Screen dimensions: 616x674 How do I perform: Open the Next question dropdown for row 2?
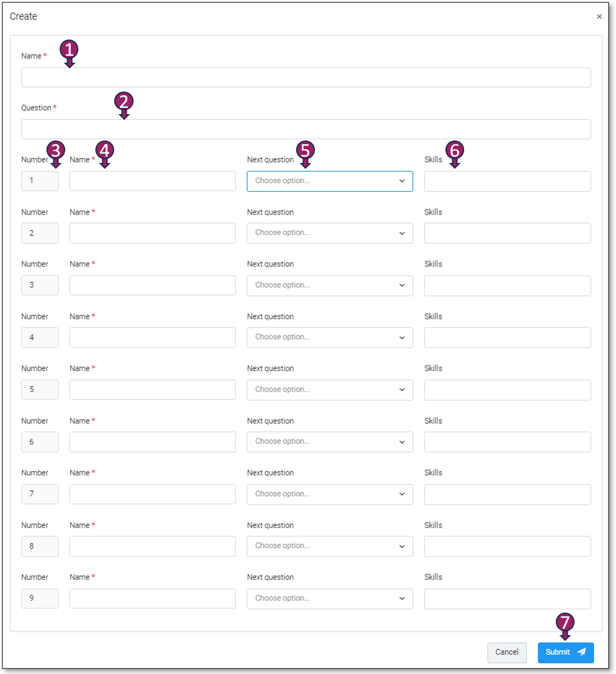(329, 233)
